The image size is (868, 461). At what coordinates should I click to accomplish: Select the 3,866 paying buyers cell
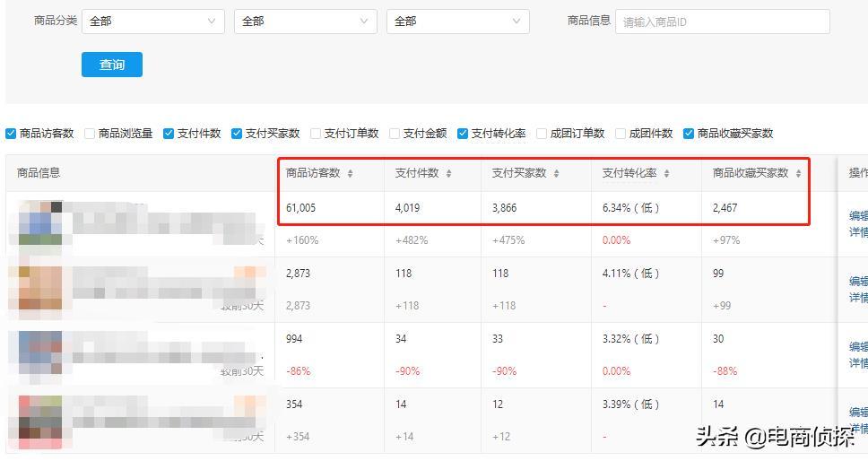(504, 208)
